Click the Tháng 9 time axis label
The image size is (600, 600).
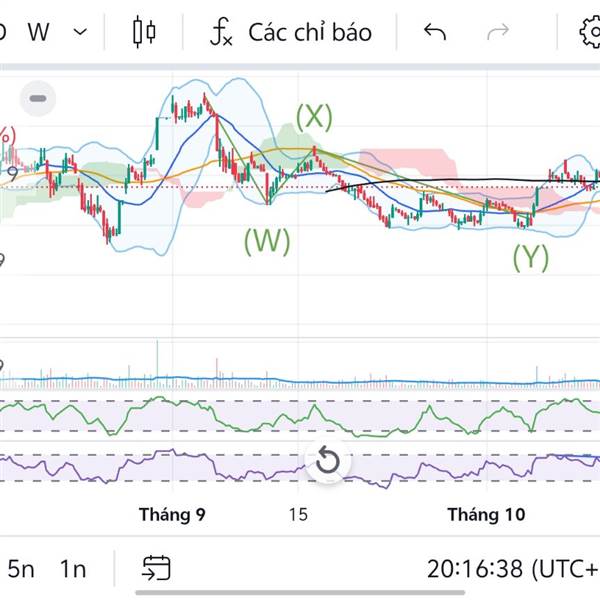click(172, 515)
